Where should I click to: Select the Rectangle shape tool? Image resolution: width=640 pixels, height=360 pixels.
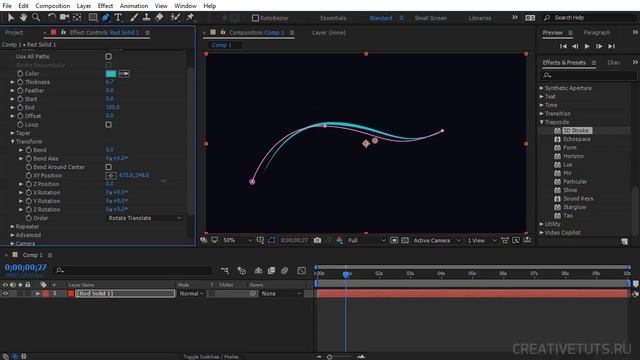(x=93, y=17)
